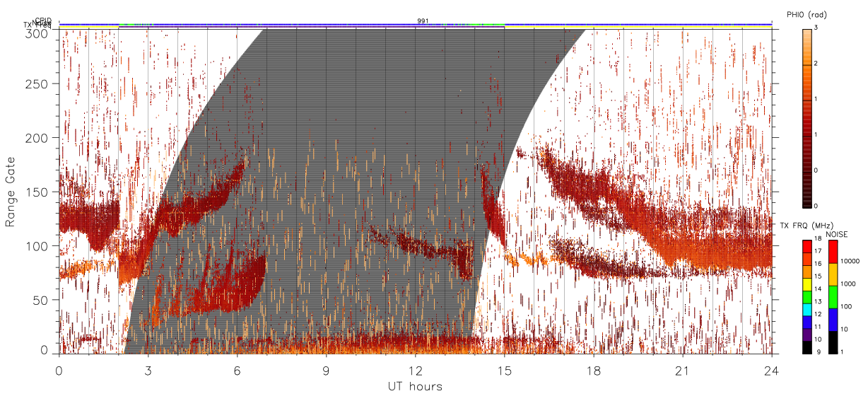Viewport: 868px width, 401px height.
Task: Click the black 9–10 MHz swatch in TX FRQ legend
Action: pyautogui.click(x=807, y=347)
